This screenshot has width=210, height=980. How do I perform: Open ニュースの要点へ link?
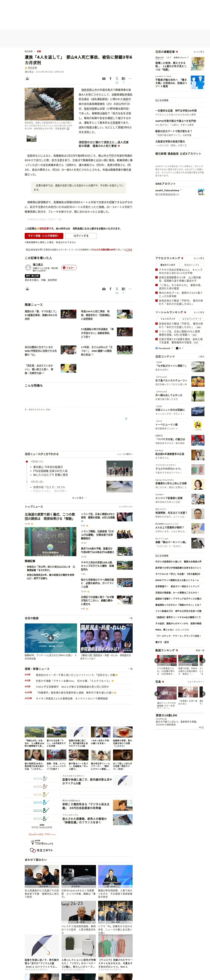pos(125,454)
